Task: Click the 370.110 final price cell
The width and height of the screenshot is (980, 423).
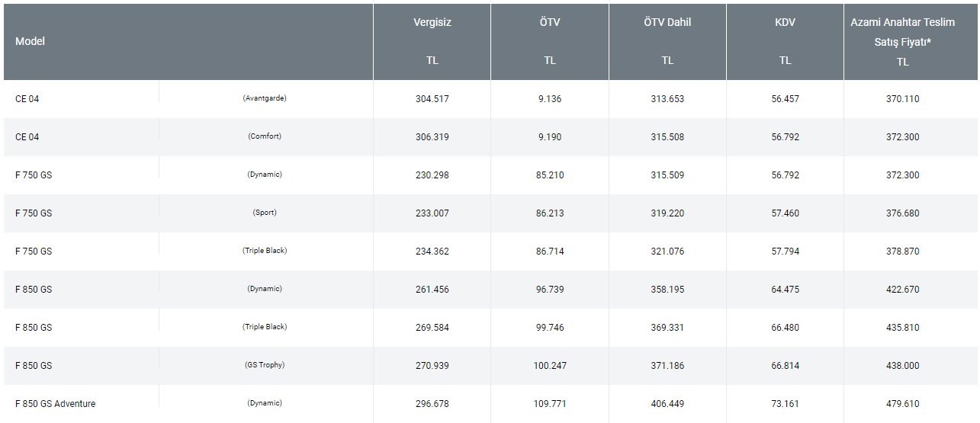Action: [903, 99]
